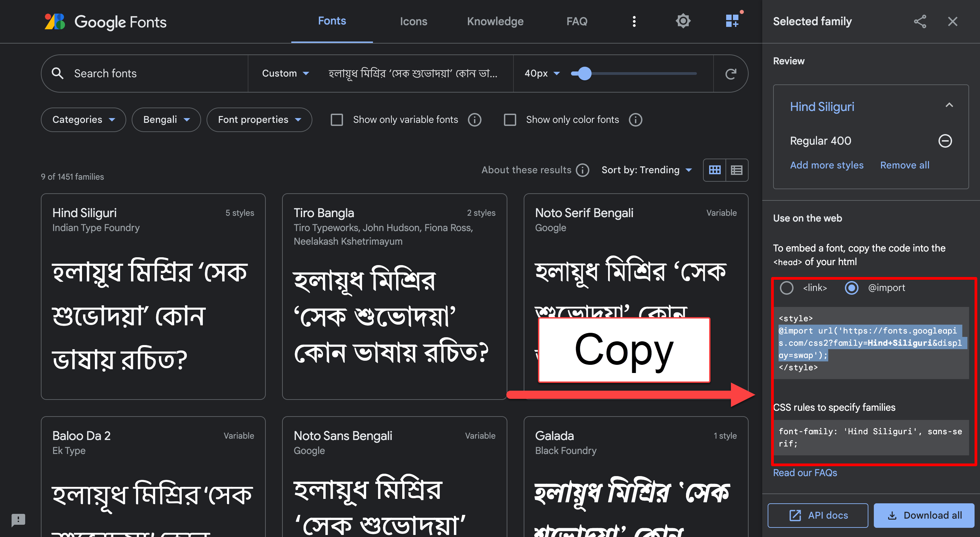
Task: Open the Custom preview text dropdown
Action: (285, 73)
